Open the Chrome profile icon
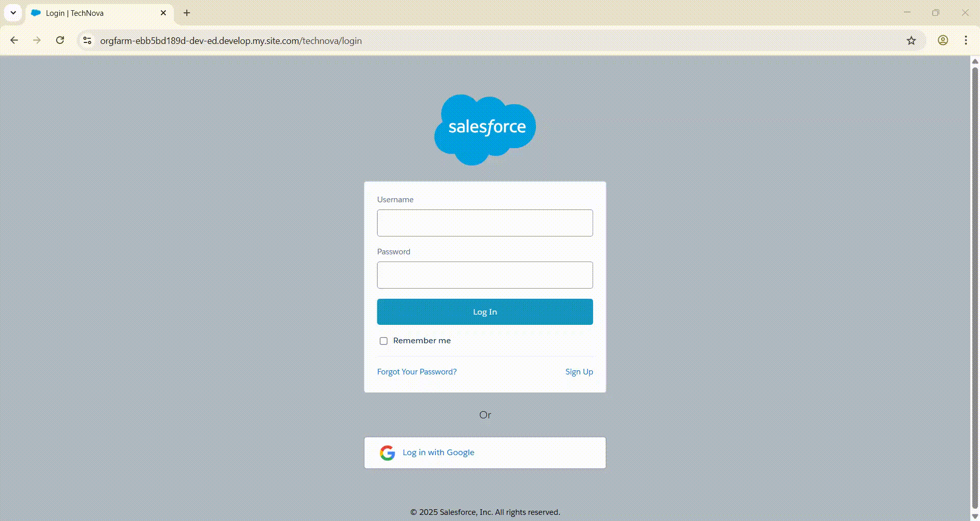 tap(943, 41)
